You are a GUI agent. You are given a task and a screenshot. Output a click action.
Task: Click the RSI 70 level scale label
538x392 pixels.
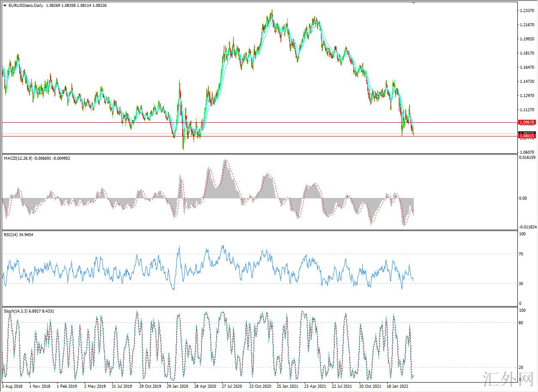tap(521, 254)
